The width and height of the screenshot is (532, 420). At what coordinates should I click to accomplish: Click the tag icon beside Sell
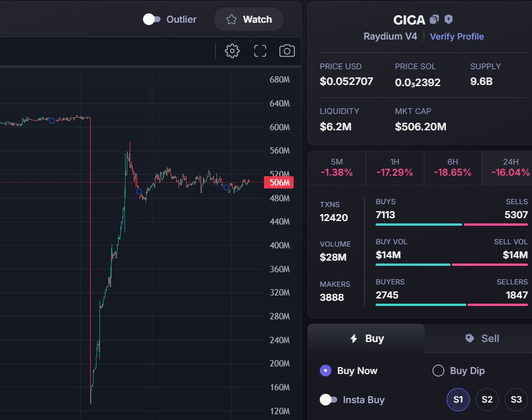(x=470, y=338)
